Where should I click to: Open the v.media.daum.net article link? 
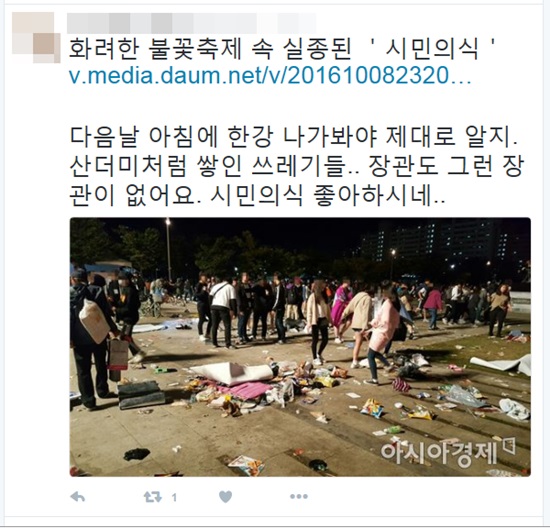tap(270, 76)
